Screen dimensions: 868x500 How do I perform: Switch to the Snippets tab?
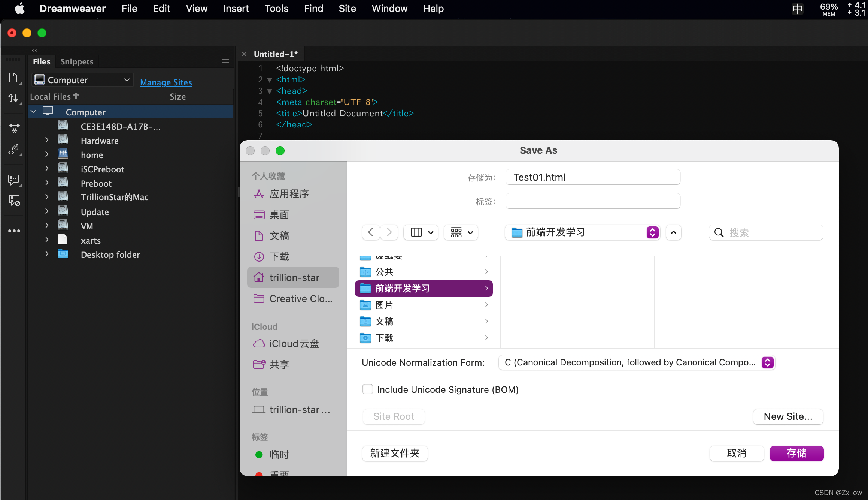(77, 62)
